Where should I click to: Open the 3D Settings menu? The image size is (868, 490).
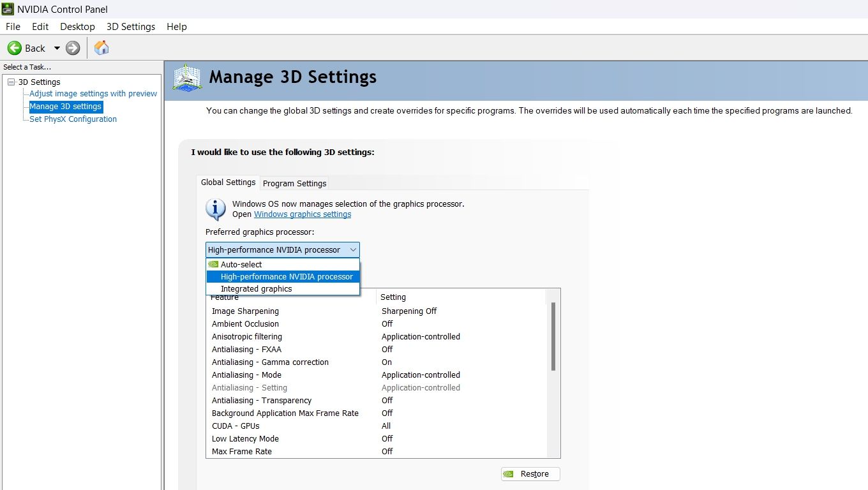tap(131, 26)
